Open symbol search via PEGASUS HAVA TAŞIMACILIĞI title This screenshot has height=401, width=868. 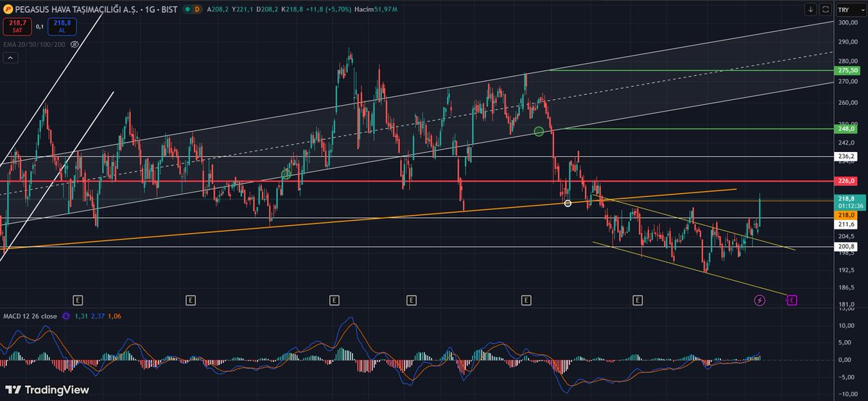78,9
